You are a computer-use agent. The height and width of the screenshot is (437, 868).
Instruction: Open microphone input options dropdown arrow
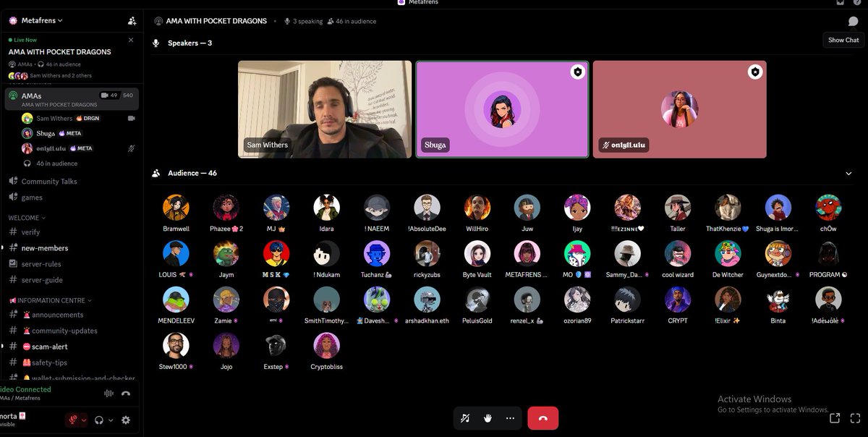pyautogui.click(x=84, y=420)
